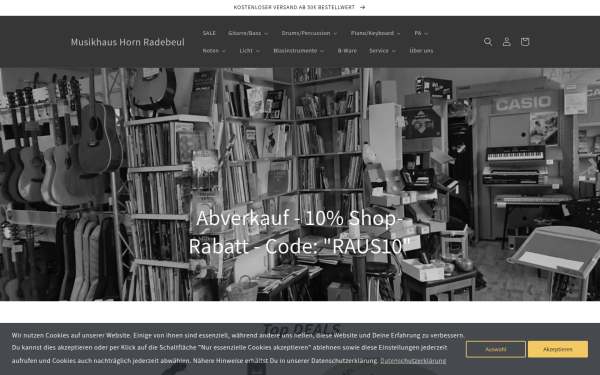Open the Über uns page
600x375 pixels.
pyautogui.click(x=421, y=51)
